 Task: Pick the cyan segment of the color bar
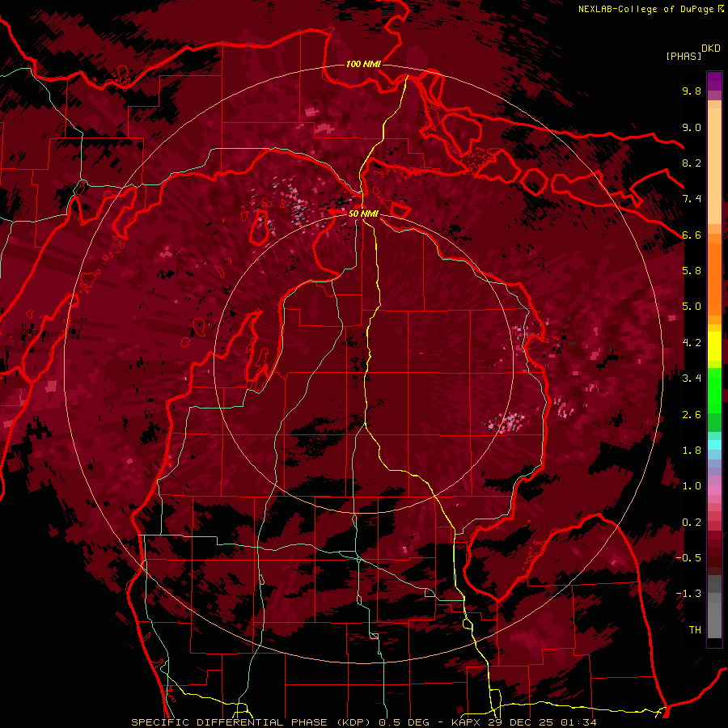[714, 444]
